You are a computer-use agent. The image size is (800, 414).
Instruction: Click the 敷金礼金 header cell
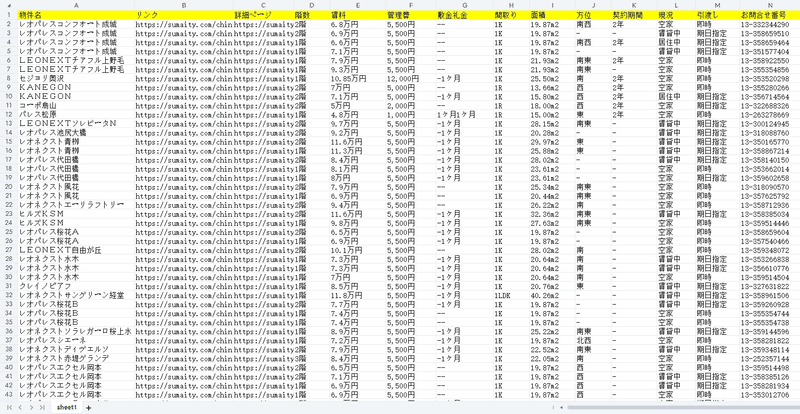[x=464, y=15]
